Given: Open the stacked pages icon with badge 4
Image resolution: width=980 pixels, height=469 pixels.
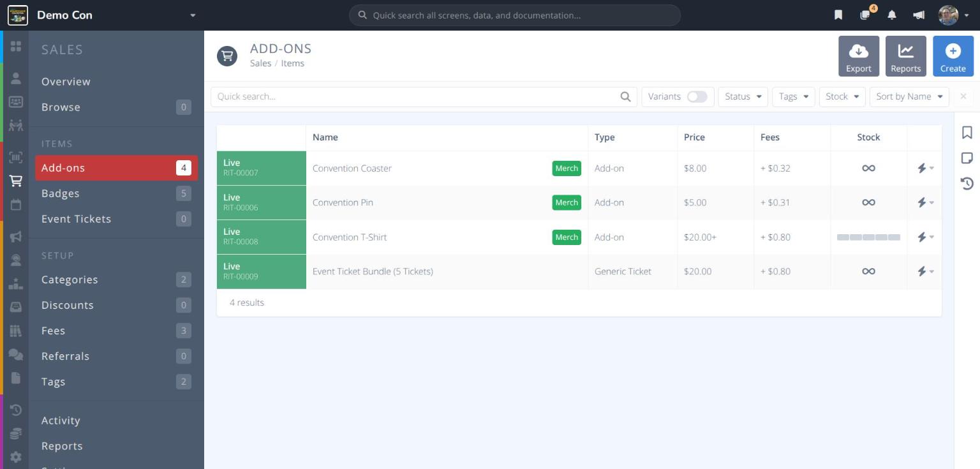Looking at the screenshot, I should 866,15.
